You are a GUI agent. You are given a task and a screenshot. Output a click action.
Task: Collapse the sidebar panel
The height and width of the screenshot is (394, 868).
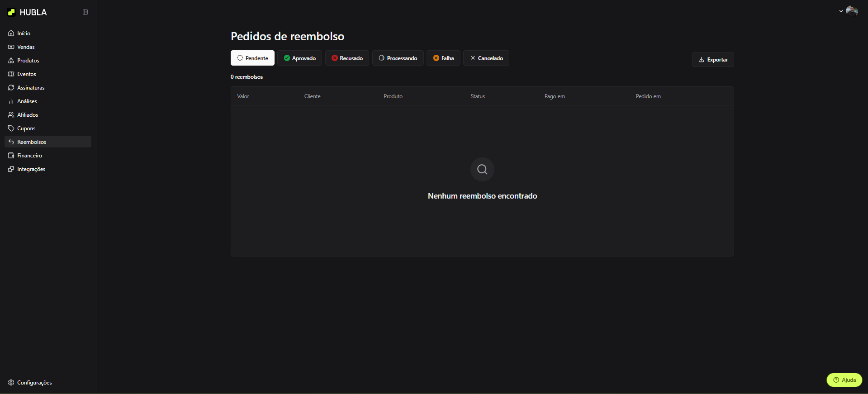(85, 12)
